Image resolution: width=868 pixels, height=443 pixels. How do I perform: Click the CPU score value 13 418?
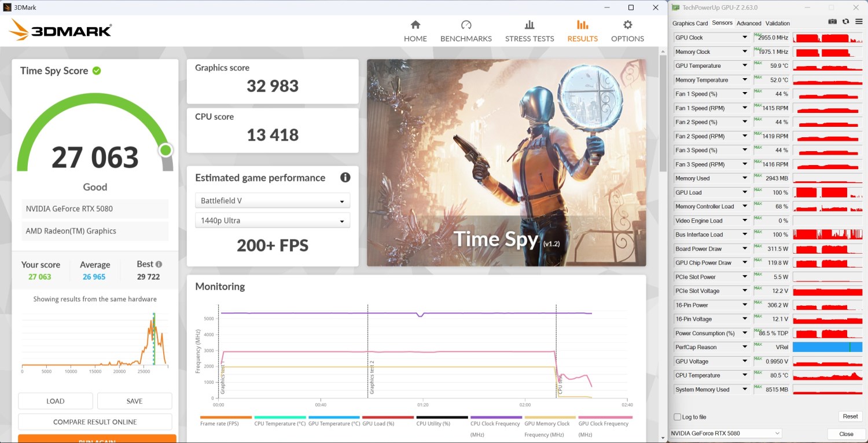click(x=273, y=136)
